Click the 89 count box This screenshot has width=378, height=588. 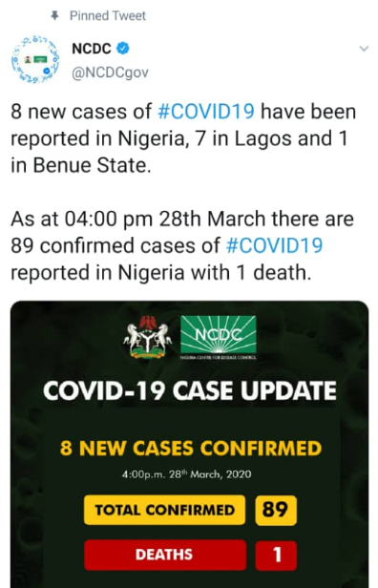click(x=276, y=510)
